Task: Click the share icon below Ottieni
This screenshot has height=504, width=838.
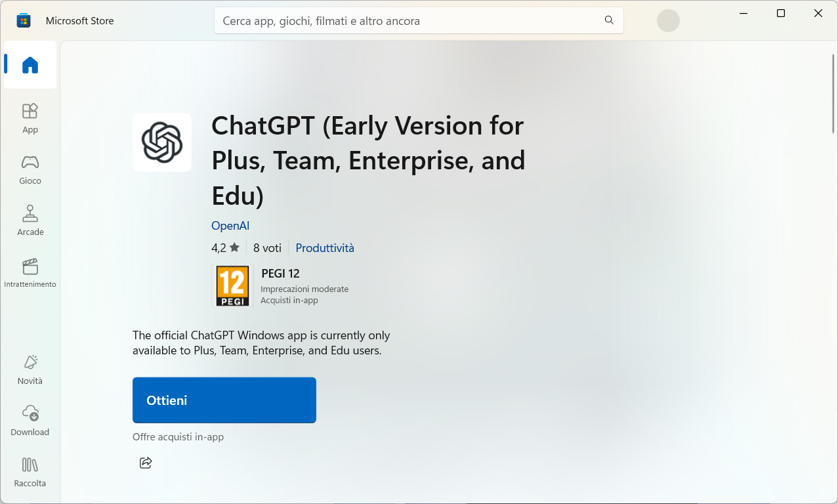Action: [146, 463]
